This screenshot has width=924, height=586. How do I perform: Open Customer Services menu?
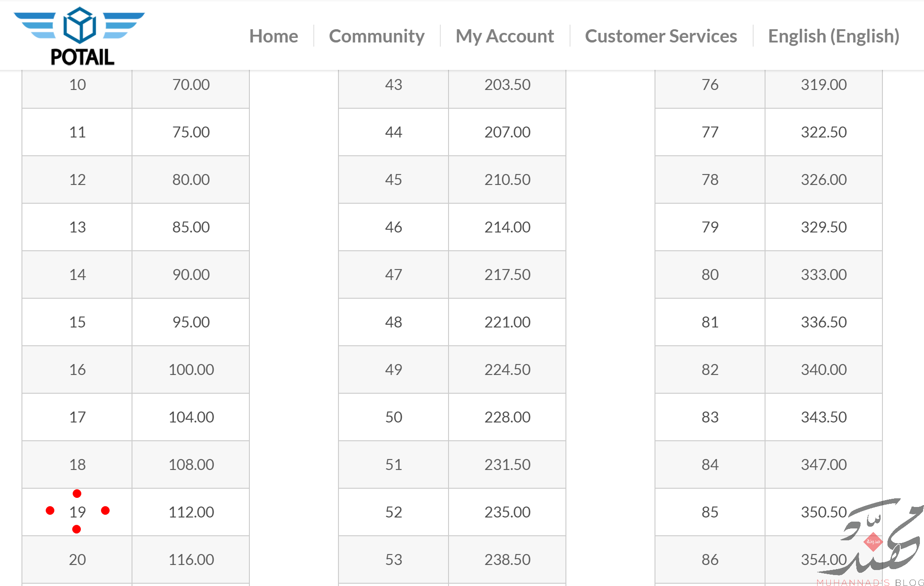[661, 36]
